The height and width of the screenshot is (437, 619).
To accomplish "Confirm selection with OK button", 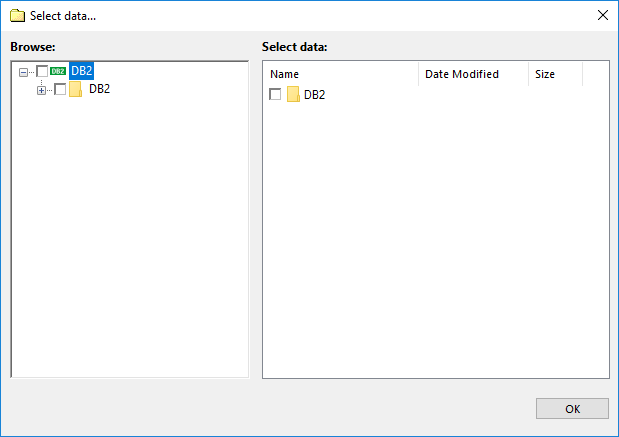I will [572, 409].
